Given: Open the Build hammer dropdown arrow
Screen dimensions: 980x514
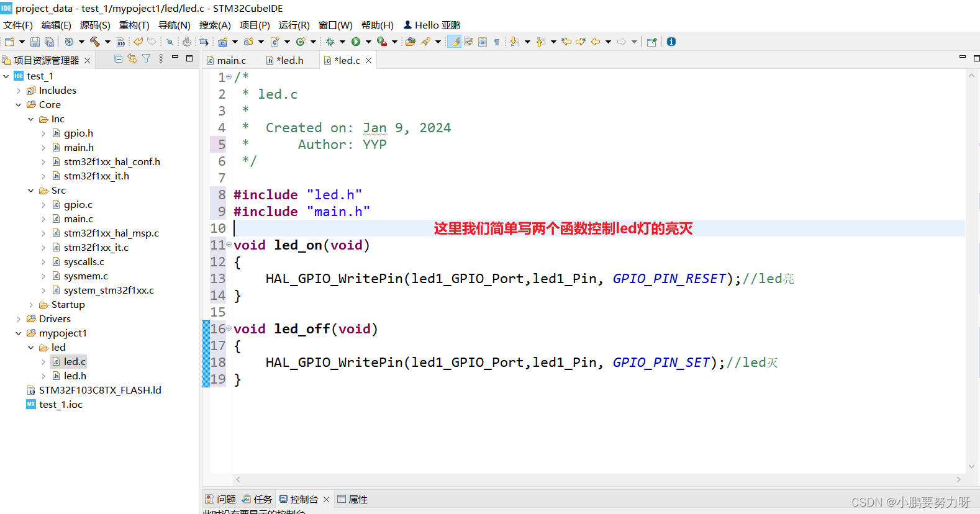Looking at the screenshot, I should 107,42.
